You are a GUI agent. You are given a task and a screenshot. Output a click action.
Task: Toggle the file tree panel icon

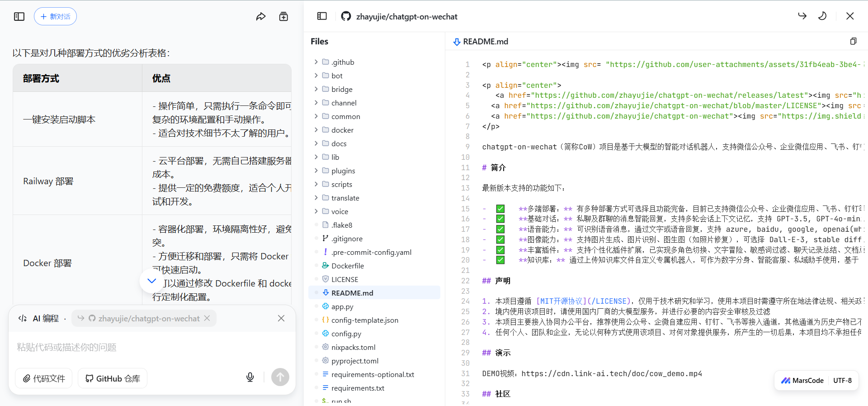pos(322,16)
